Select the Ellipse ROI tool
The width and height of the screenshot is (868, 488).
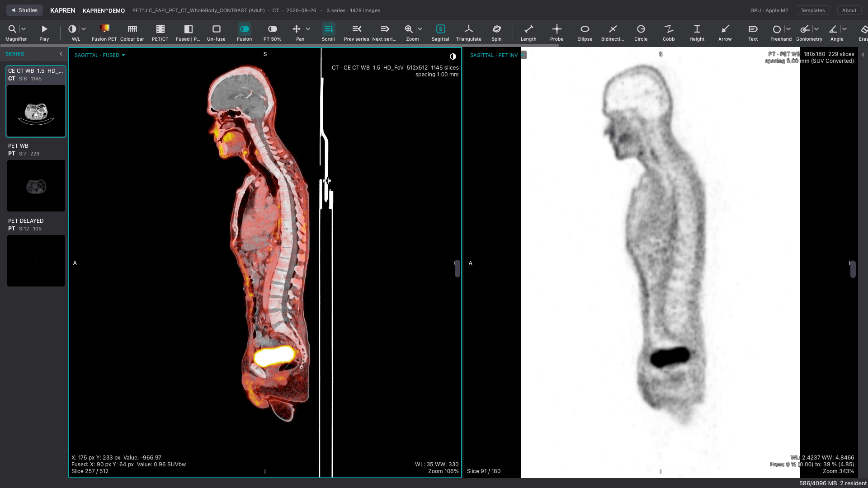coord(585,33)
